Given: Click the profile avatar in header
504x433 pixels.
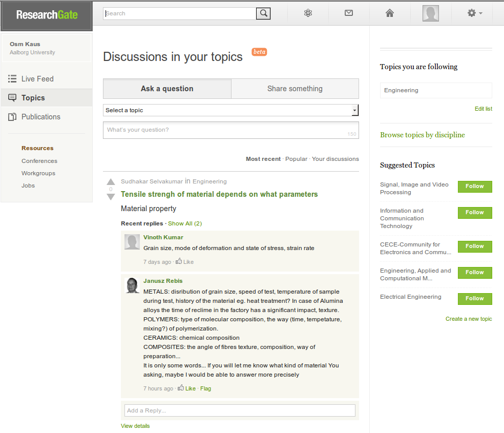Looking at the screenshot, I should point(431,13).
